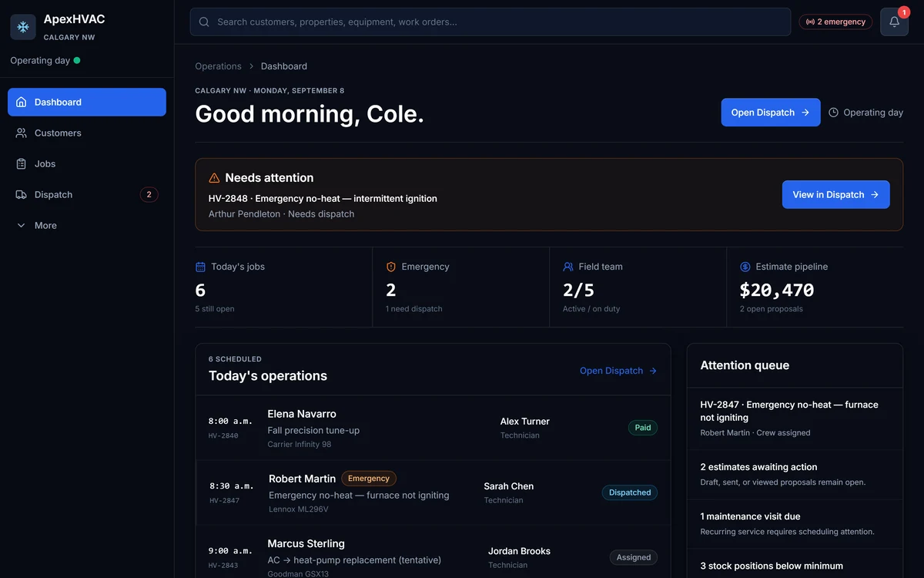Open notifications bell icon
The width and height of the screenshot is (924, 578).
pyautogui.click(x=895, y=22)
